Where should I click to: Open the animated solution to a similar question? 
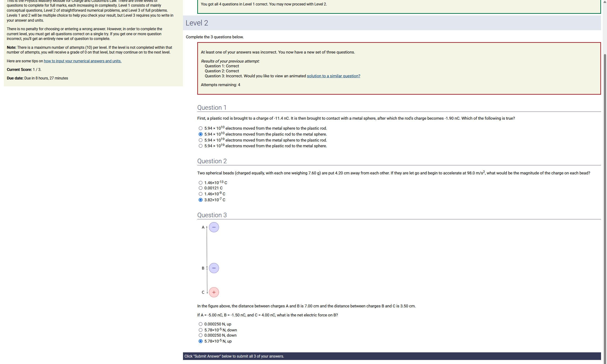(333, 76)
